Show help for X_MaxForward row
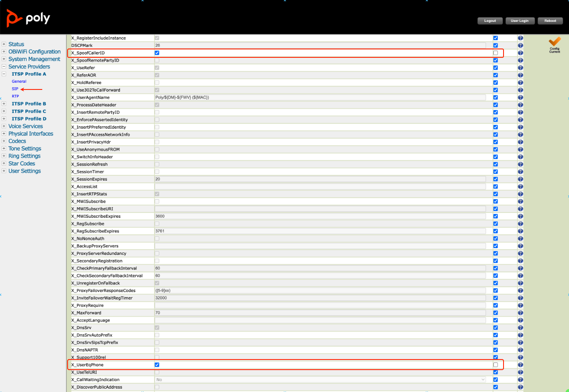This screenshot has height=392, width=569. pyautogui.click(x=520, y=313)
